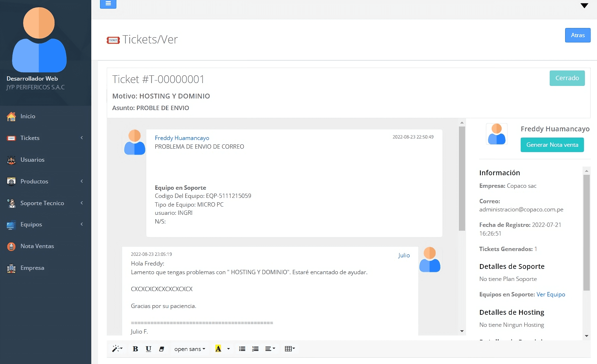Click the ordered numbered list icon
This screenshot has width=597, height=364.
[255, 349]
